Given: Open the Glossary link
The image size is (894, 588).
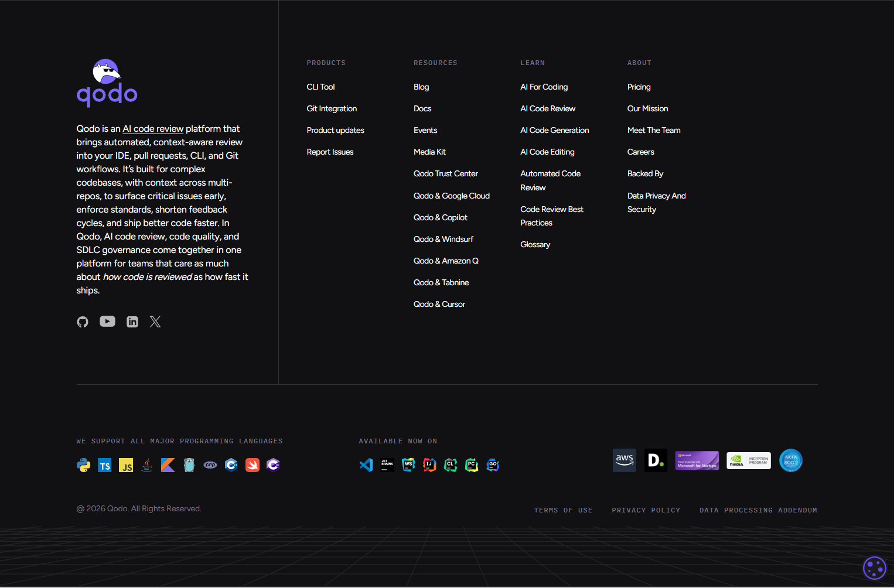Looking at the screenshot, I should [535, 244].
